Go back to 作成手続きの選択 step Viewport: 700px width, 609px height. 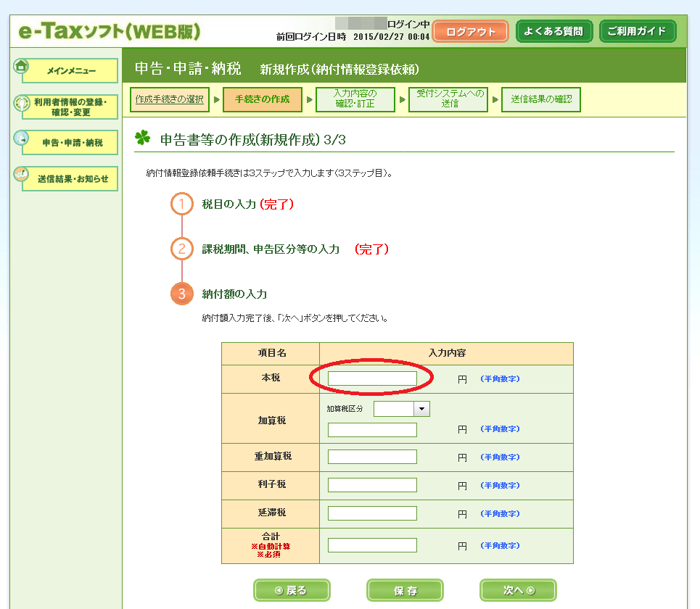click(170, 99)
